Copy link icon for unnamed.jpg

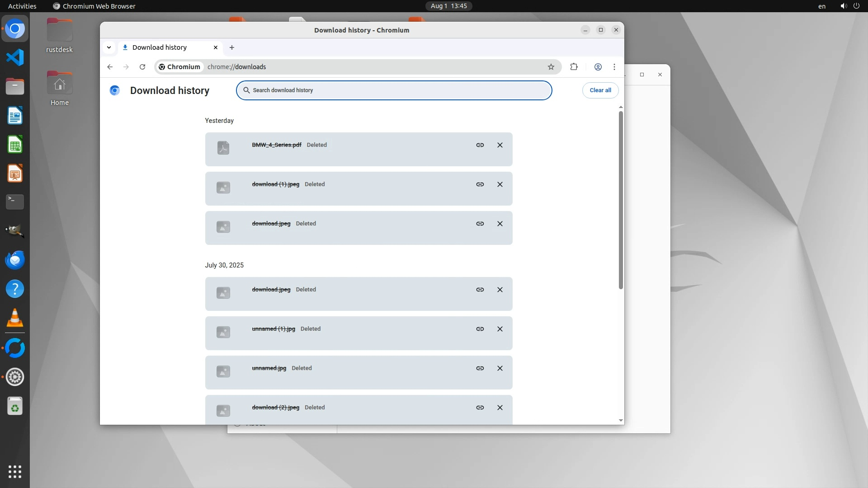pos(480,368)
